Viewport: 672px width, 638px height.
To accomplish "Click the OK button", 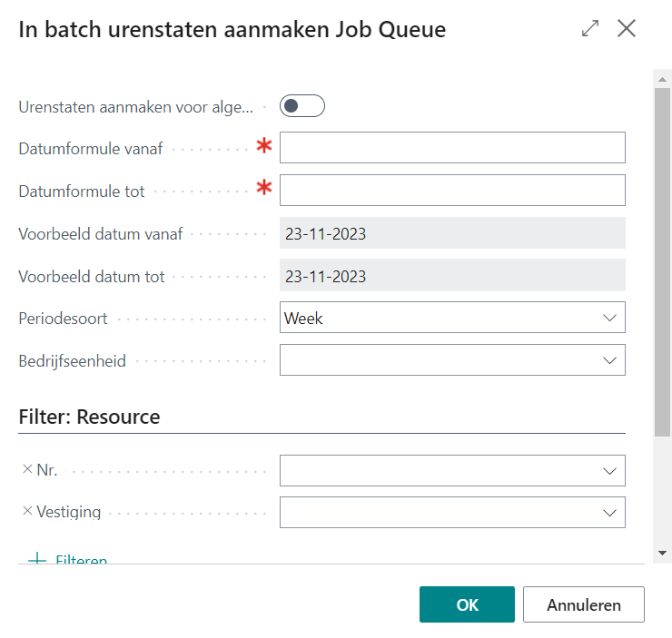I will [467, 604].
